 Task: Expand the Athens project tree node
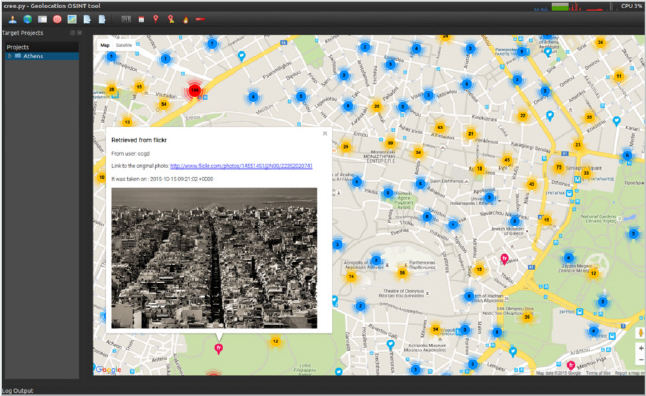[9, 56]
